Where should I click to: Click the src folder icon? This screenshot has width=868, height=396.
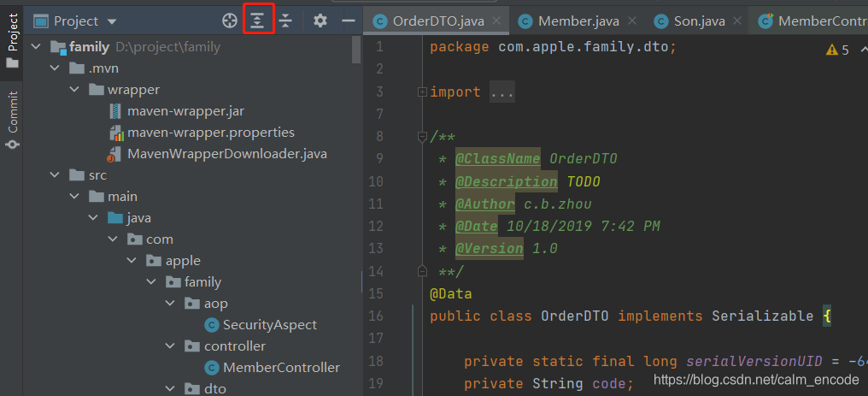pos(77,175)
